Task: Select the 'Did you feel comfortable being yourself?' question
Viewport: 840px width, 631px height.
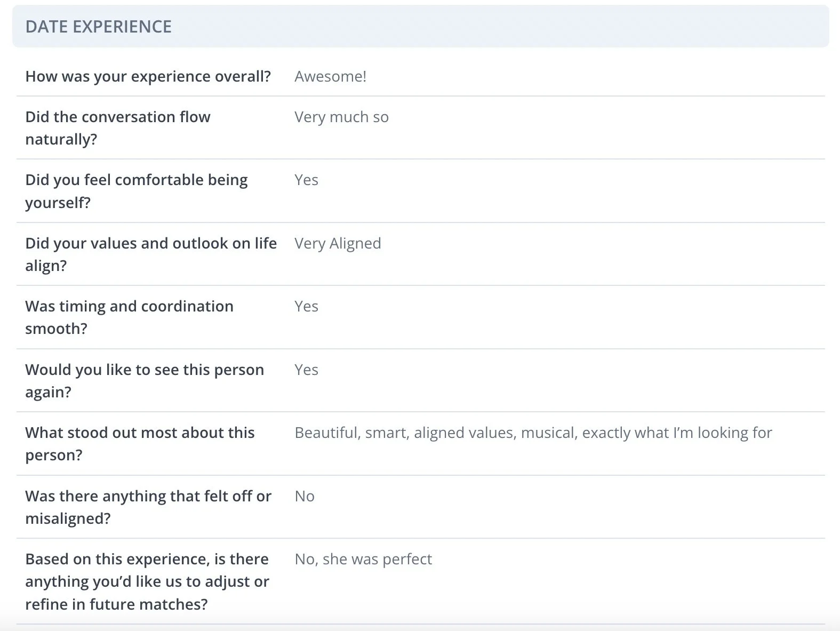Action: tap(137, 191)
